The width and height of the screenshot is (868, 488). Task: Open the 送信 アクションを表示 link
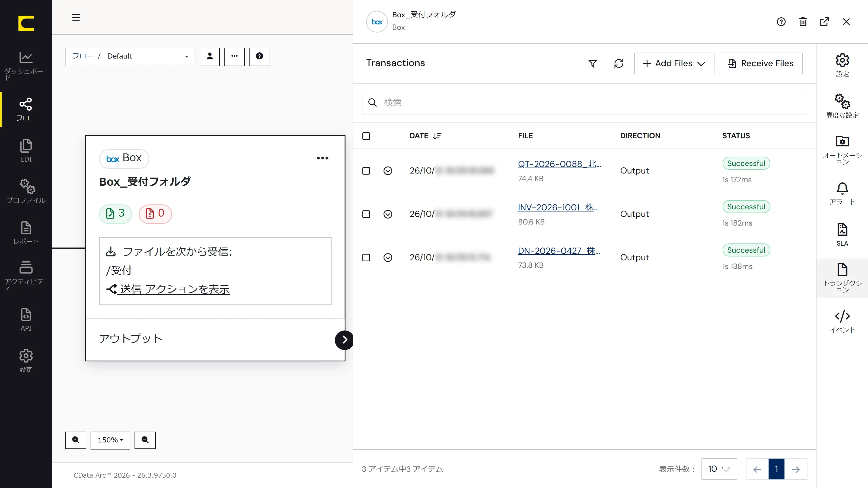click(x=168, y=289)
